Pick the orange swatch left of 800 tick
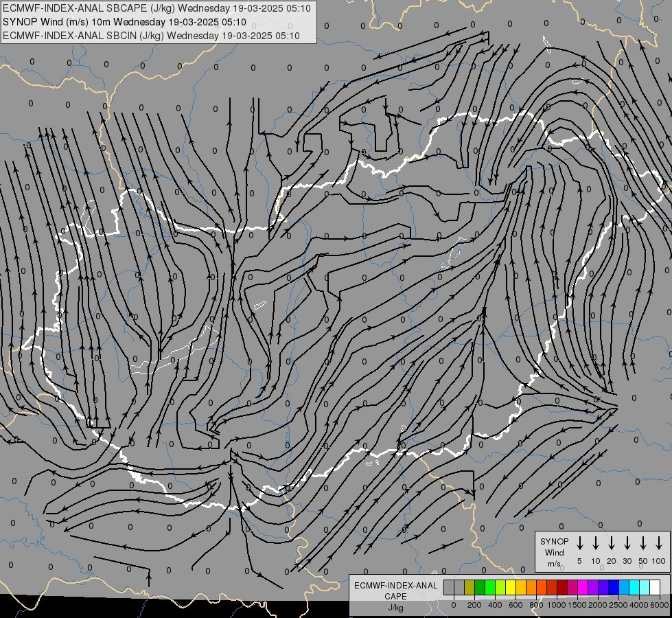 coord(531,587)
